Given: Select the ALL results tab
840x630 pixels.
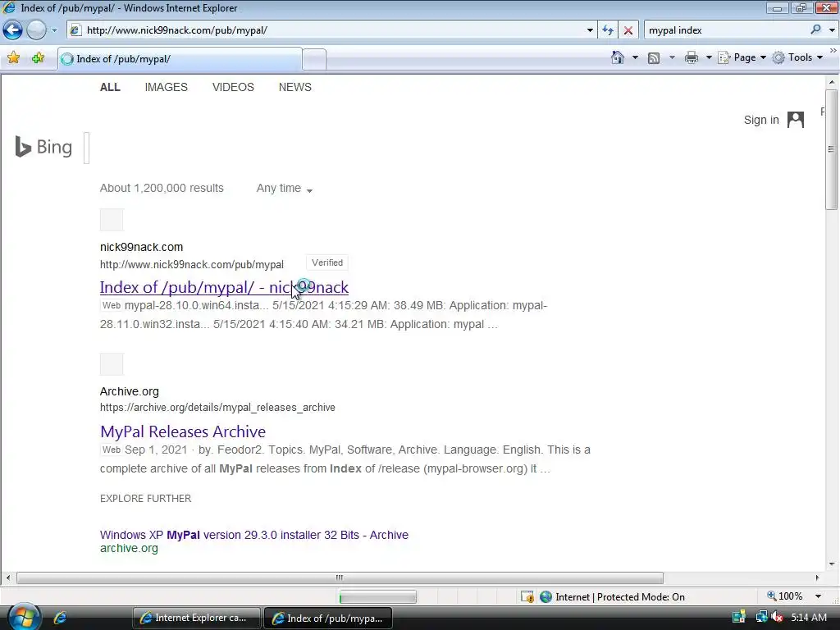Looking at the screenshot, I should coord(110,87).
